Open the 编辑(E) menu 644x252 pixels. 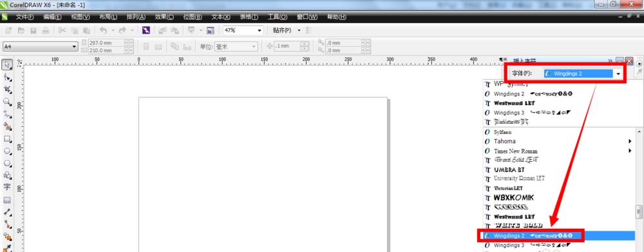[x=53, y=17]
